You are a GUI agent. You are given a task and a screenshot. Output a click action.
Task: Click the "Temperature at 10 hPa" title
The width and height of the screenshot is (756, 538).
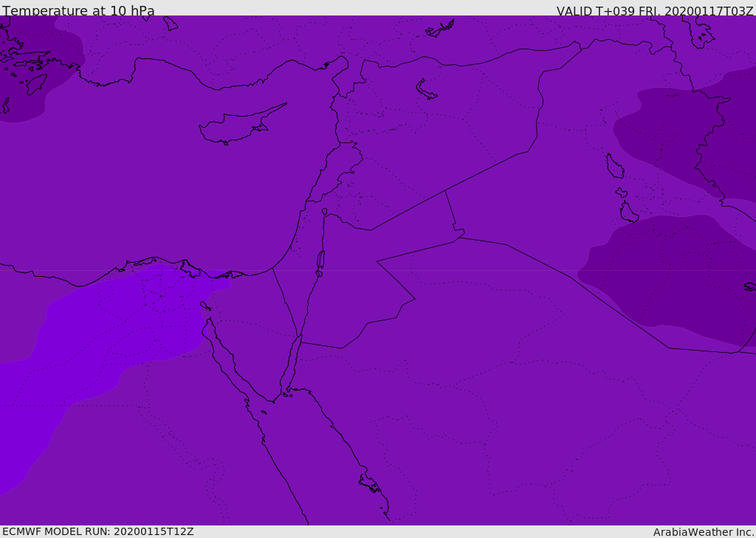tap(78, 10)
